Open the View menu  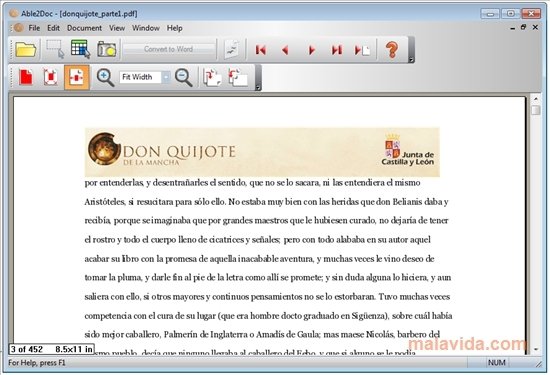point(117,28)
